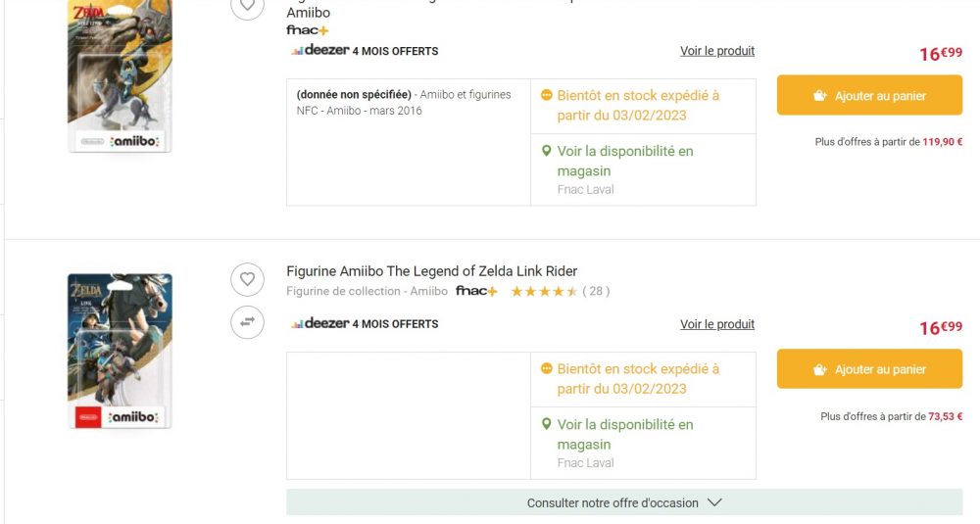Click the compare arrows icon for Link Rider
The image size is (980, 524).
[247, 321]
